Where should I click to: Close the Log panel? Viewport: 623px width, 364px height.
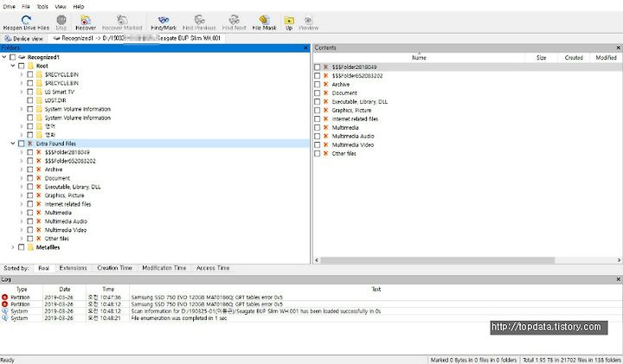(618, 279)
